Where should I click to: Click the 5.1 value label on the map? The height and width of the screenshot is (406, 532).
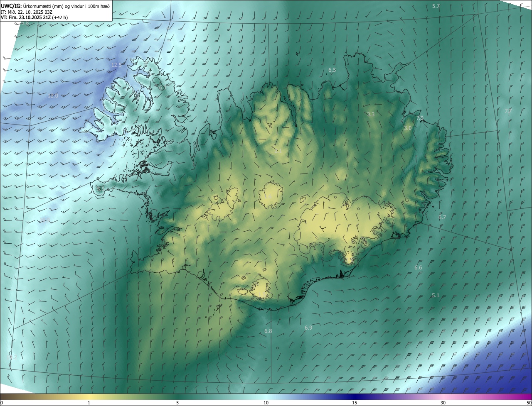tap(436, 295)
